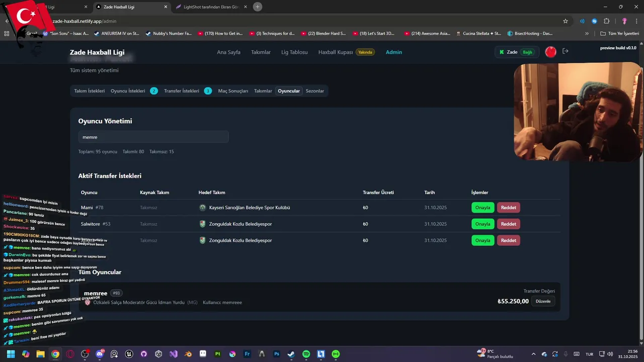Switch to Maç Sonuçları tab
The image size is (644, 362).
tap(233, 91)
